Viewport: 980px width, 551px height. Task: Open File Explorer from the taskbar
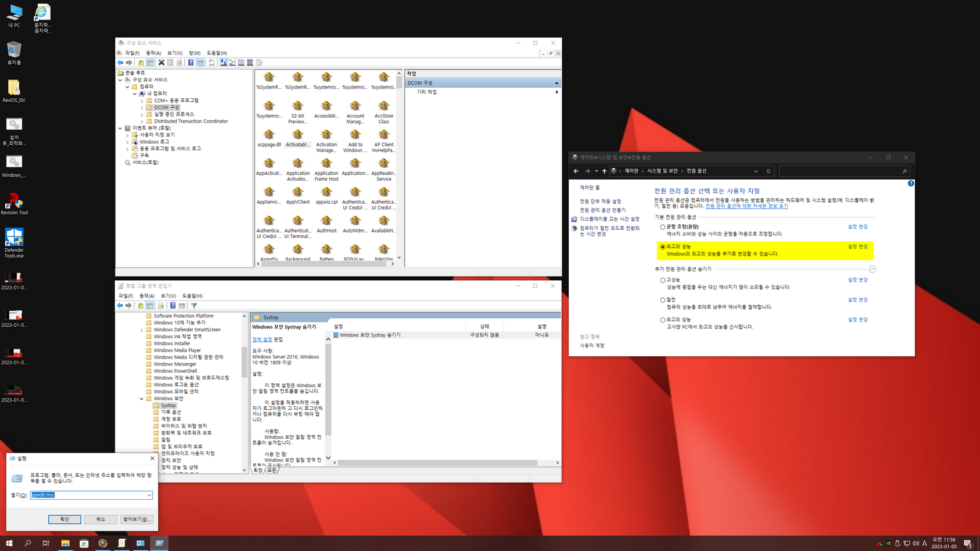65,543
